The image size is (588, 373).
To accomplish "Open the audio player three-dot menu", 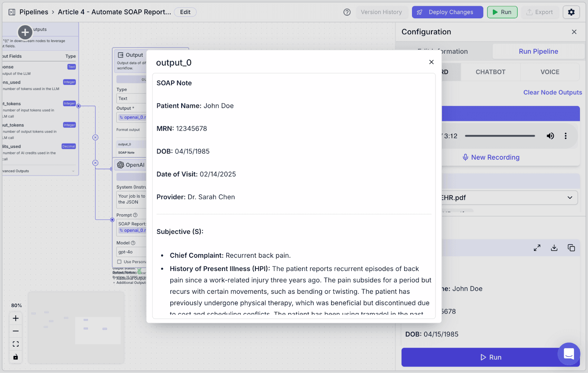I will pos(566,136).
